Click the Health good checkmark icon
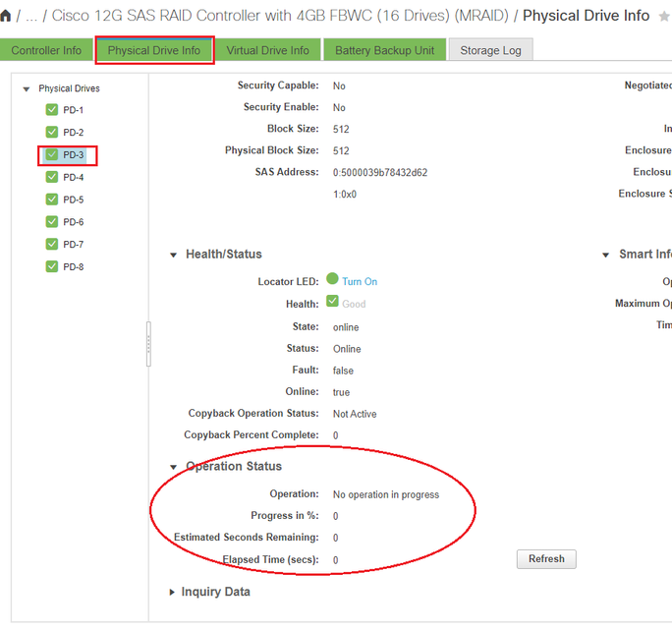672x630 pixels. [332, 301]
